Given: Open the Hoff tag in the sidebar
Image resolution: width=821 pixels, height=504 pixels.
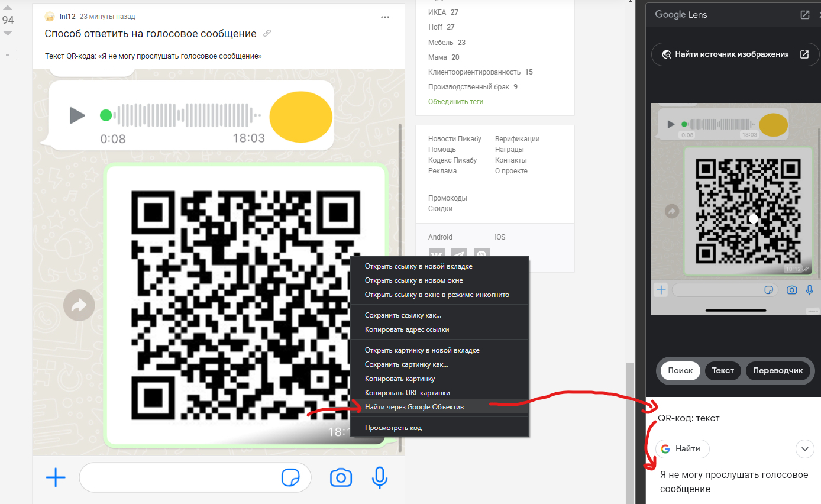Looking at the screenshot, I should (435, 27).
